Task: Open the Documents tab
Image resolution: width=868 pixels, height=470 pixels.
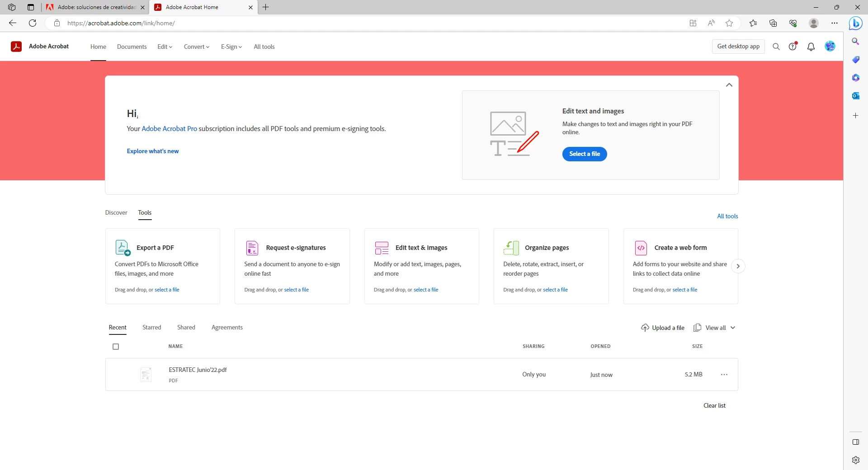Action: pyautogui.click(x=132, y=47)
